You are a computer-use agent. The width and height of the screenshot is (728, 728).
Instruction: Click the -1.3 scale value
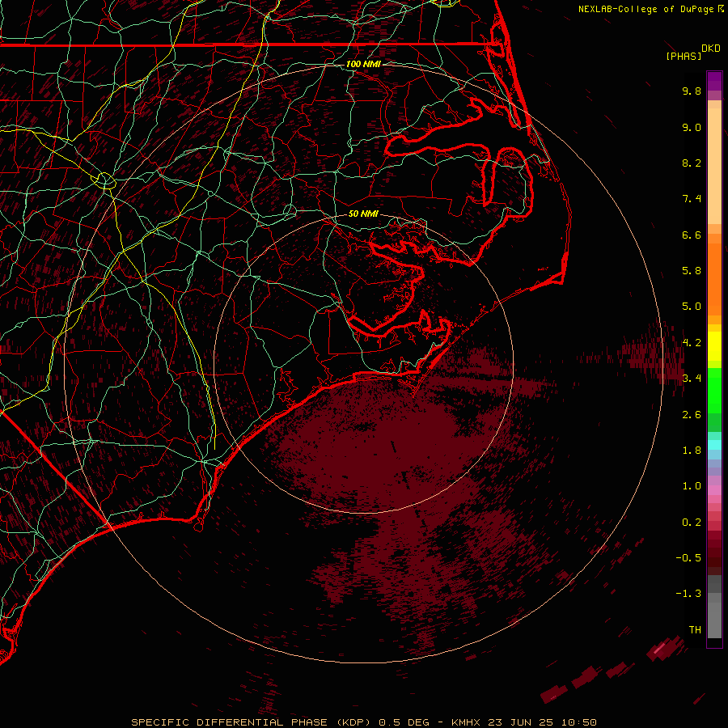pyautogui.click(x=688, y=594)
